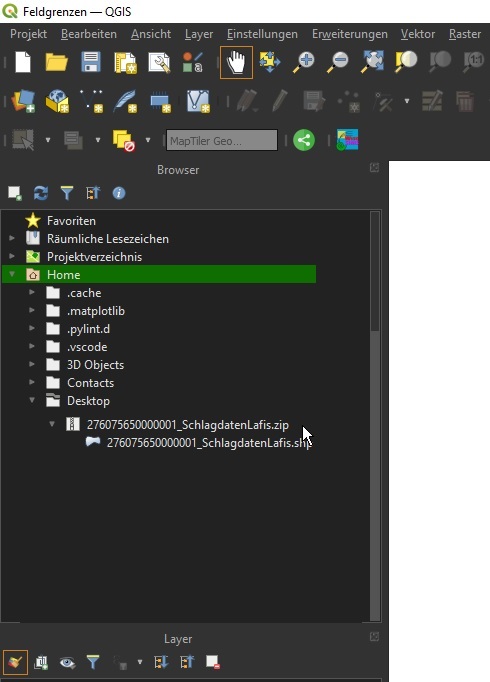Image resolution: width=490 pixels, height=682 pixels.
Task: Click the New Project icon
Action: click(23, 62)
